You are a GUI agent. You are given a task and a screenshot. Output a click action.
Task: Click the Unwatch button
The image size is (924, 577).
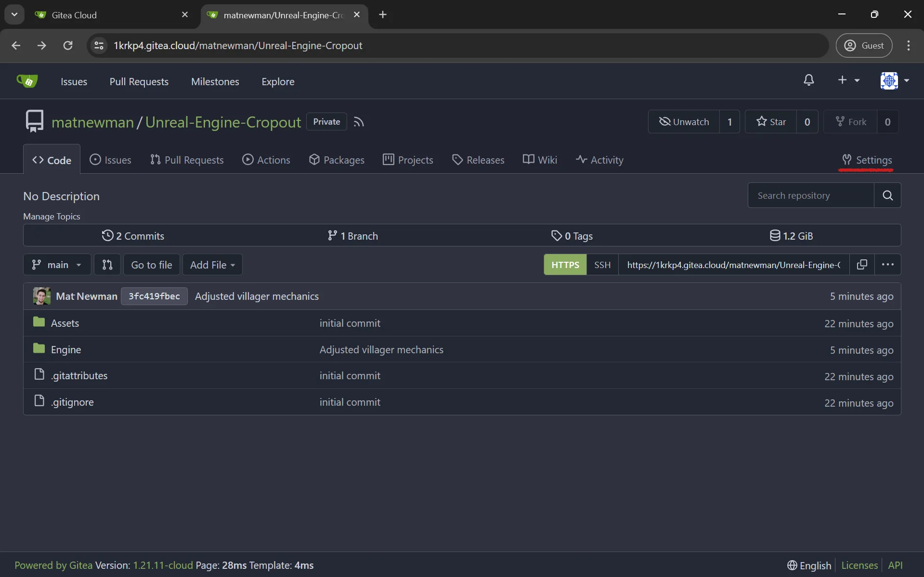coord(684,122)
